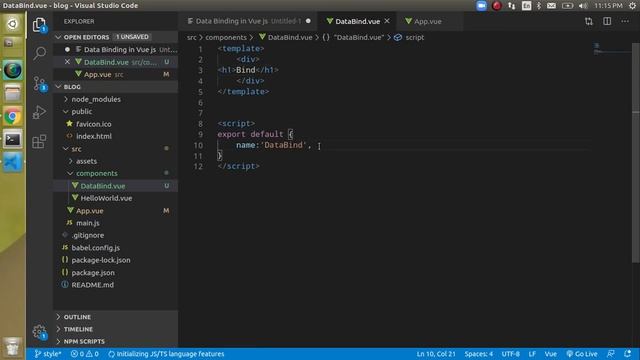Click the style* git branch indicator
This screenshot has height=360, width=640.
tap(48, 354)
